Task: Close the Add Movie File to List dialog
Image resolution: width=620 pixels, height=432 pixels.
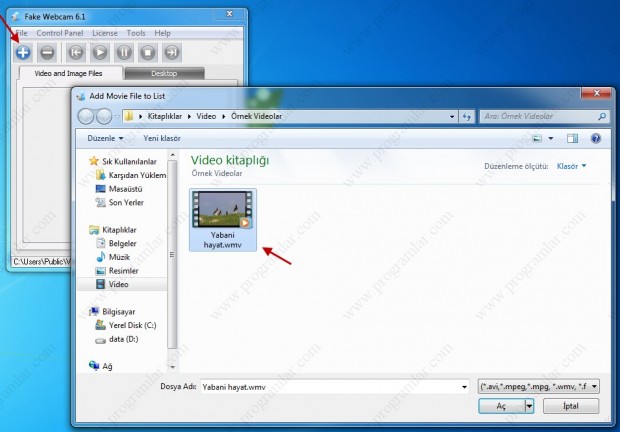Action: point(597,93)
